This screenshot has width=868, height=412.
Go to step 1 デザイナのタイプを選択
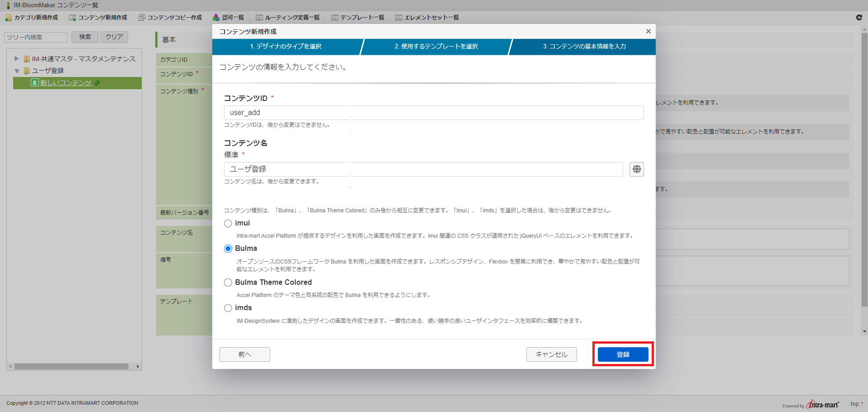coord(286,47)
